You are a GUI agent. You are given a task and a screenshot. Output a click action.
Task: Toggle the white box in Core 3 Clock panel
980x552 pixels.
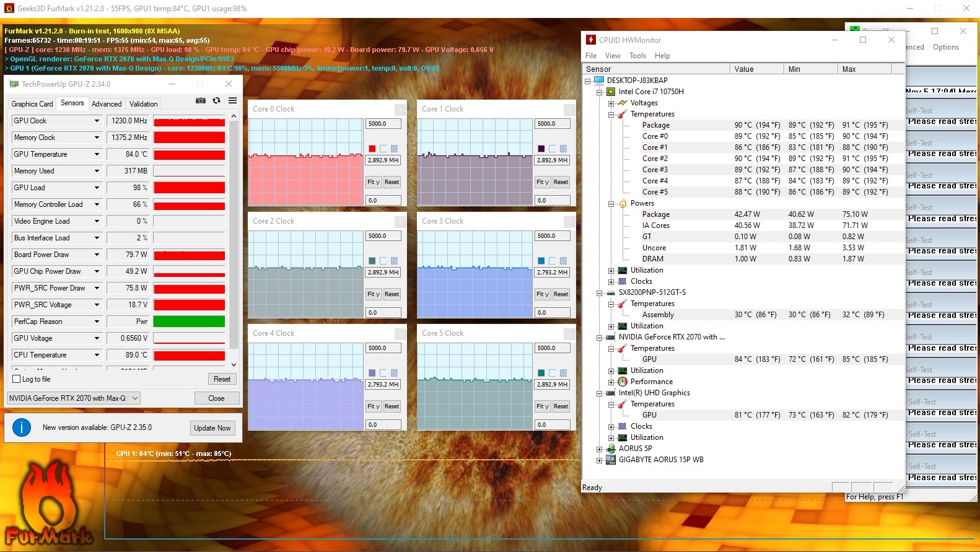(552, 261)
